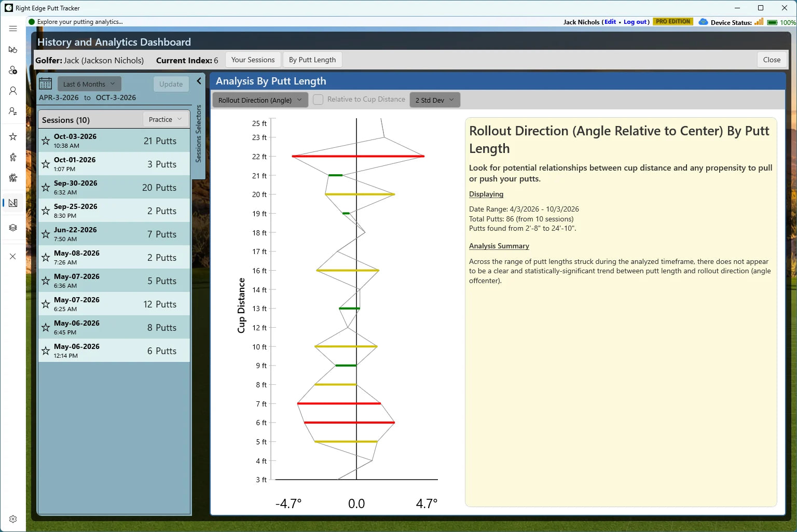Click the single walking golfer icon
This screenshot has height=532, width=797.
(x=13, y=157)
